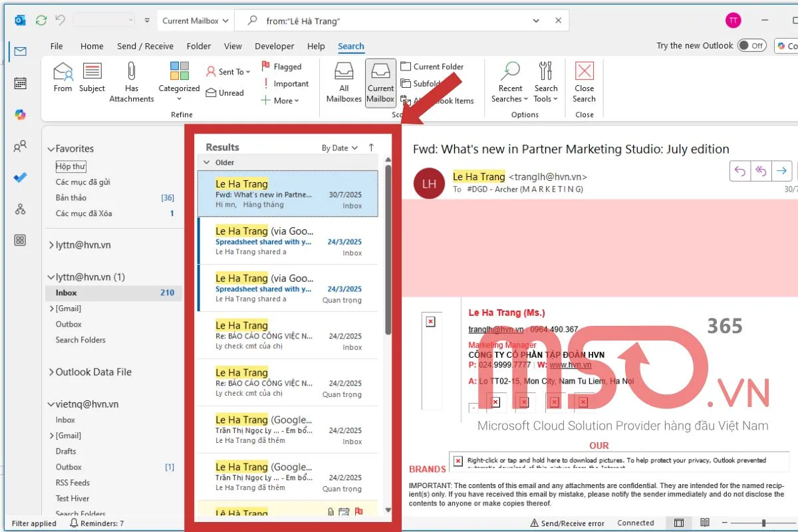
Task: Collapse the Favorites section in the folder pane
Action: tap(51, 148)
